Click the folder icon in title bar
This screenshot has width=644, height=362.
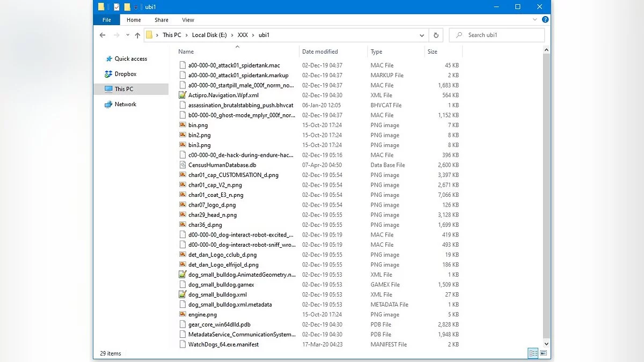tap(101, 7)
